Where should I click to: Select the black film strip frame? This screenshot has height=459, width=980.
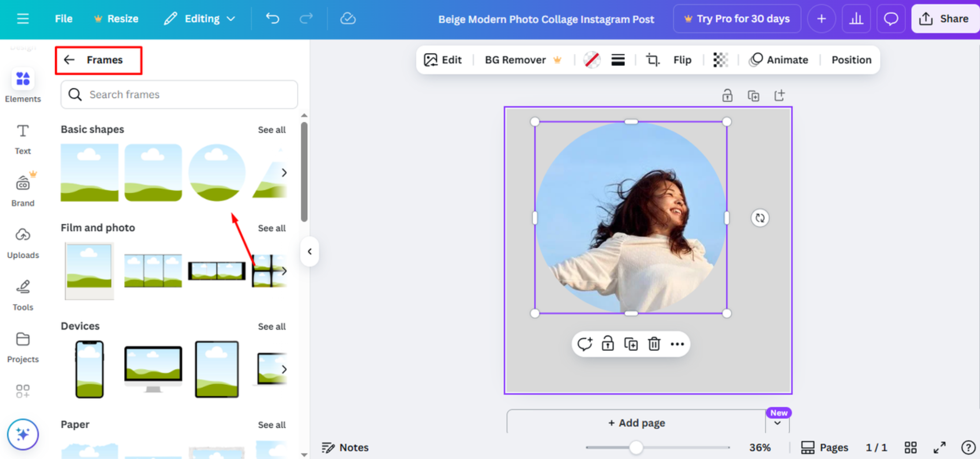[x=217, y=271]
